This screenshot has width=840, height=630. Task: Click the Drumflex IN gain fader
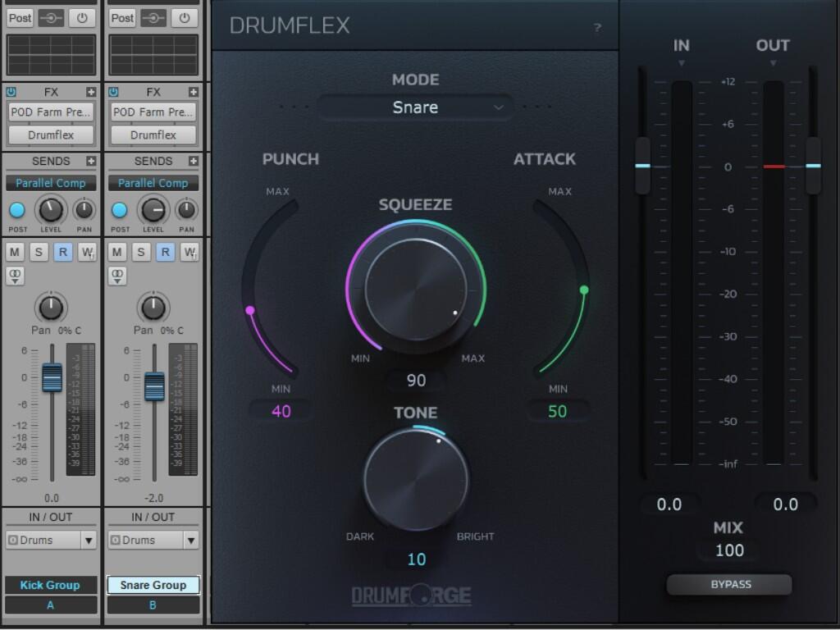pos(643,166)
